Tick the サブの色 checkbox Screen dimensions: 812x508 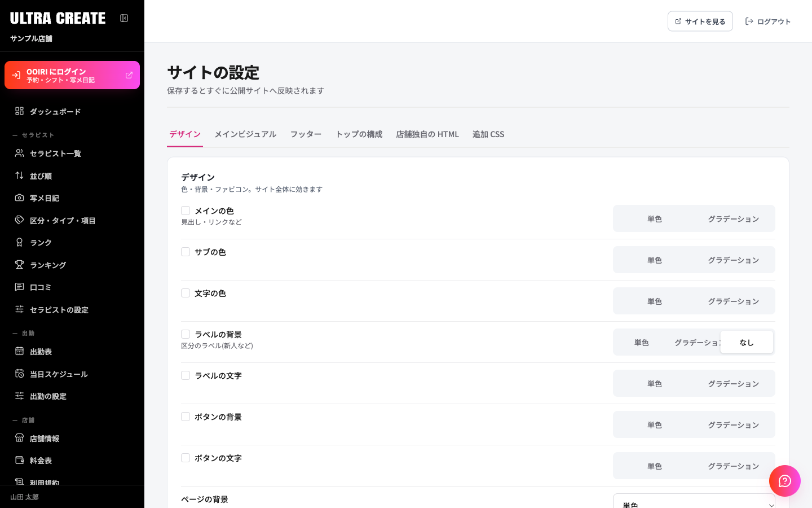186,252
